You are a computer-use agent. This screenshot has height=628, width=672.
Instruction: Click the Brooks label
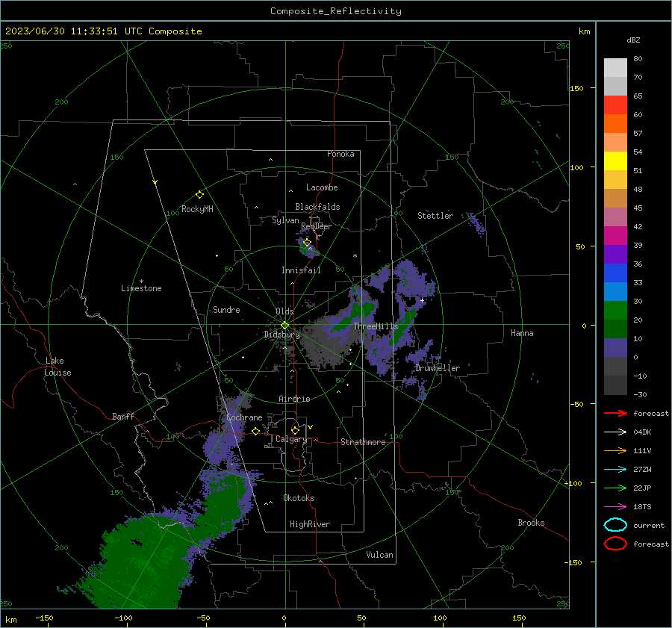pos(531,523)
